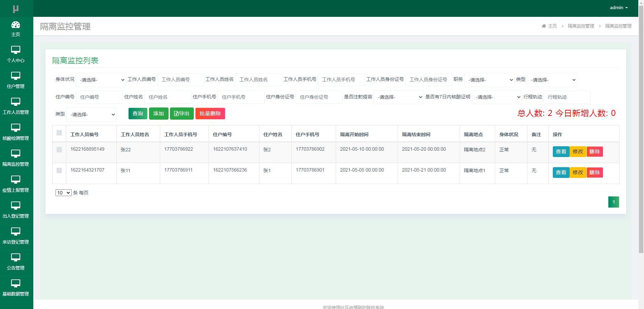Screen dimensions: 644x309
Task: Focus the 住户姓名 input field
Action: coord(168,97)
